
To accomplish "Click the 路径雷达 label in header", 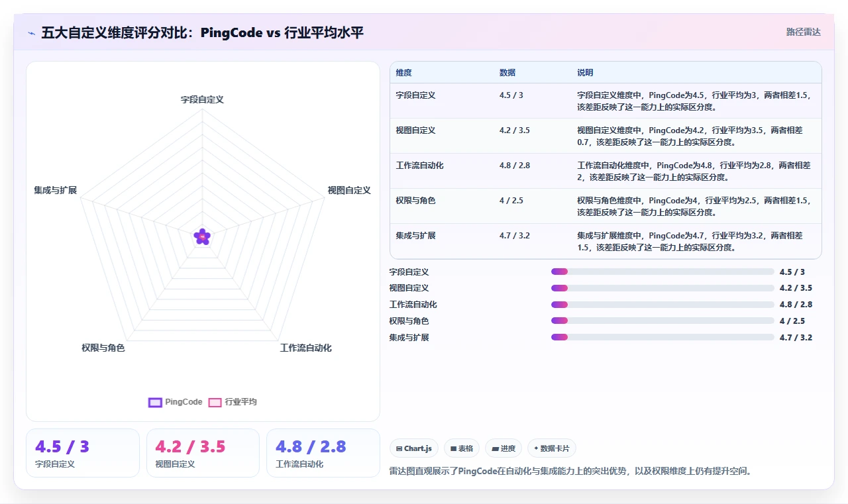I will pyautogui.click(x=804, y=32).
